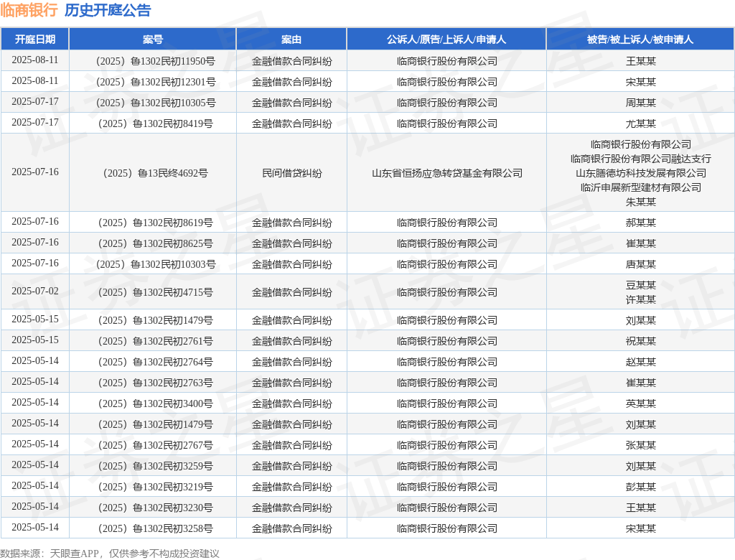Viewport: 735px width, 560px height.
Task: Select case number 鲁1302民初2764号
Action: (x=156, y=362)
